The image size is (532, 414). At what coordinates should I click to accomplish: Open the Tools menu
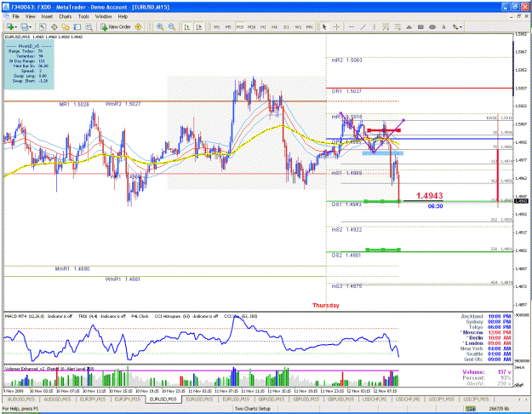[83, 16]
